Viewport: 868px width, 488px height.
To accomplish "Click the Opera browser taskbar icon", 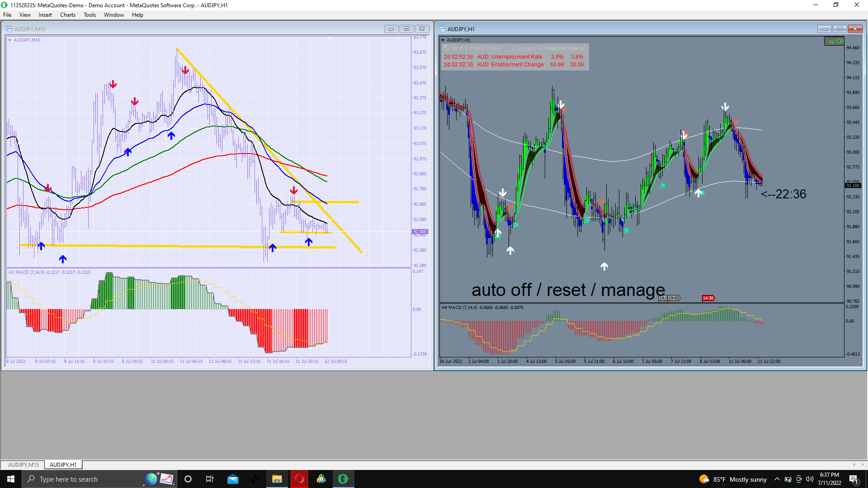I will 299,479.
